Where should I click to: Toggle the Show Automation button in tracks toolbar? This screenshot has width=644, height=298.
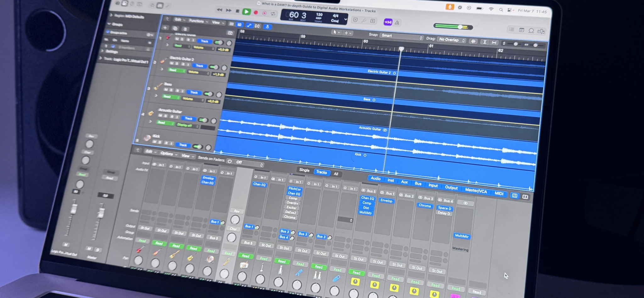point(249,25)
